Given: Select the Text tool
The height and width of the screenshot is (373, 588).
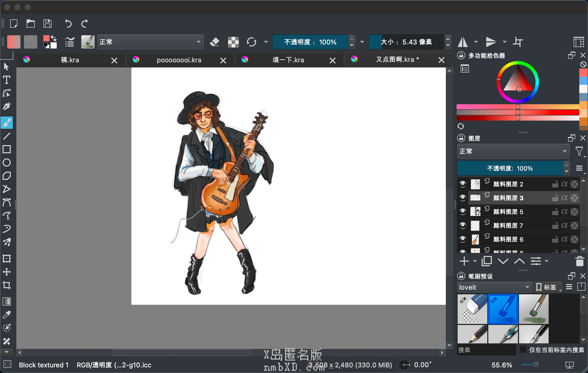Looking at the screenshot, I should pos(7,80).
